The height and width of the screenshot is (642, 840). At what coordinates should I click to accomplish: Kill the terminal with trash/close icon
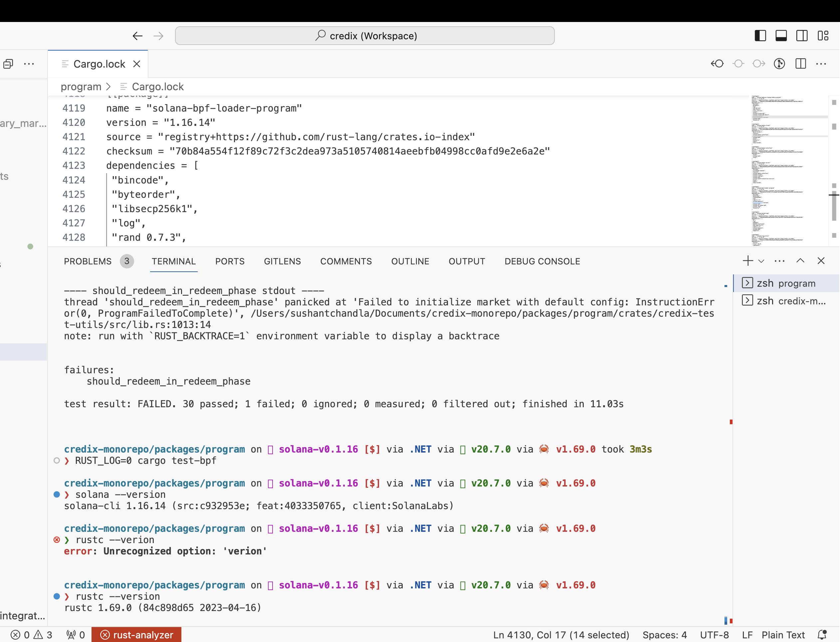click(x=821, y=261)
